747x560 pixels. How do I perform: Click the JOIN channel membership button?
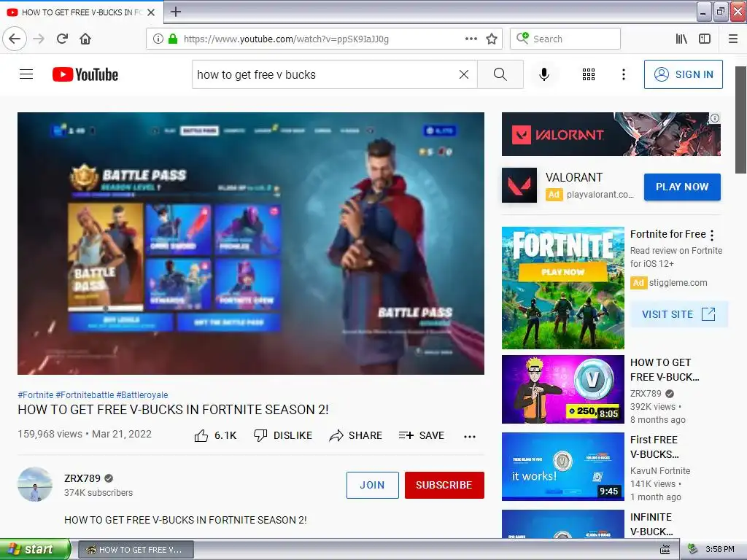coord(373,485)
